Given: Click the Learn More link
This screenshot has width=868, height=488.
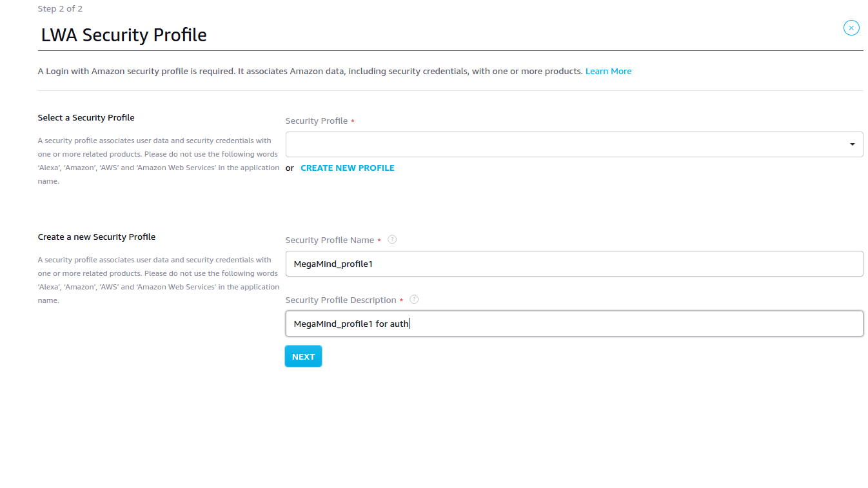Looking at the screenshot, I should [x=608, y=71].
